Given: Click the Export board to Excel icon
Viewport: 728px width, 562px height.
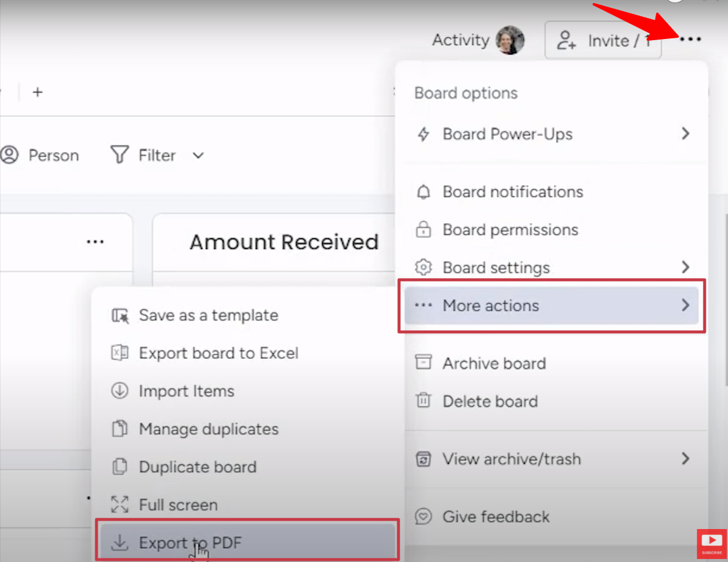Looking at the screenshot, I should (120, 353).
